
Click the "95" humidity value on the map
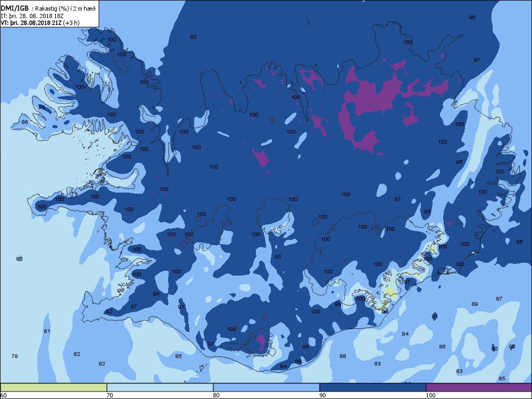[278, 257]
